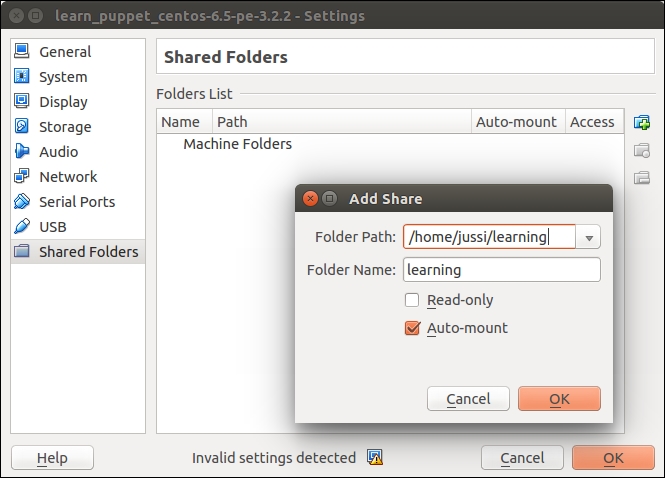Enable the Read-only checkbox
Viewport: 665px width, 478px height.
[412, 300]
